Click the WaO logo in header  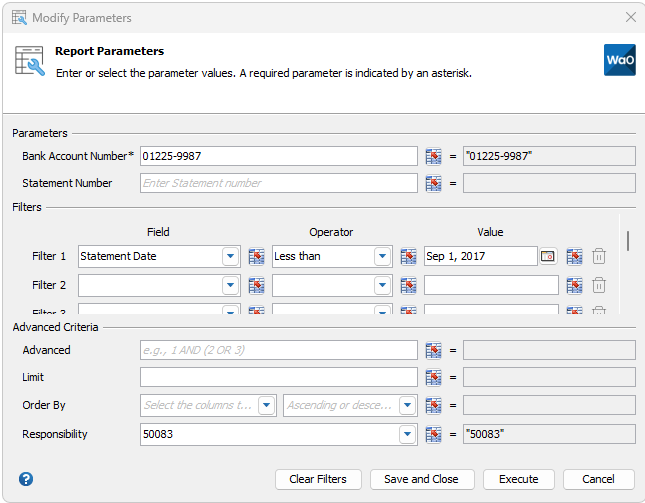[619, 60]
